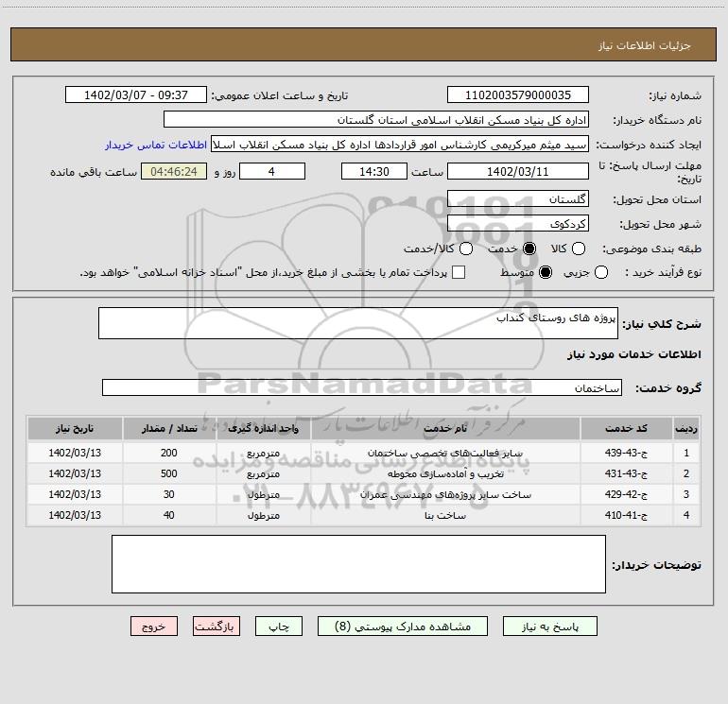Click the نام خدمت column header
Screen dimensions: 728x704
coord(445,428)
